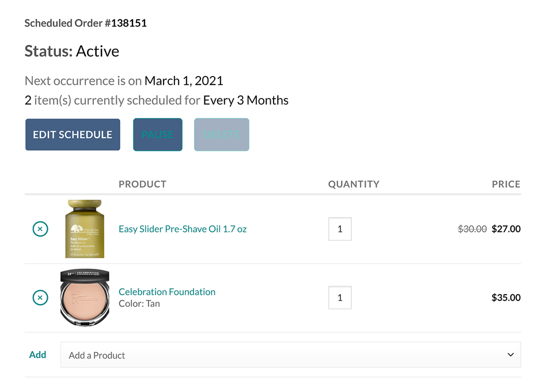Image resolution: width=553 pixels, height=392 pixels.
Task: Pause the scheduled order
Action: (158, 135)
